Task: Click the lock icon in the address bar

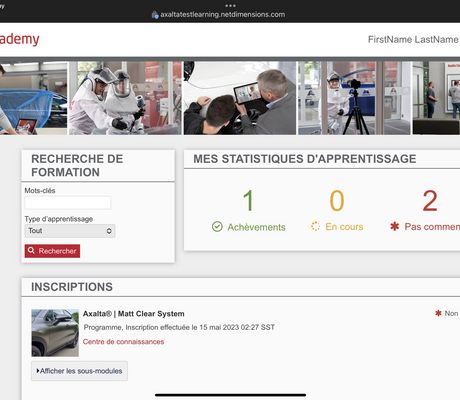Action: point(155,14)
